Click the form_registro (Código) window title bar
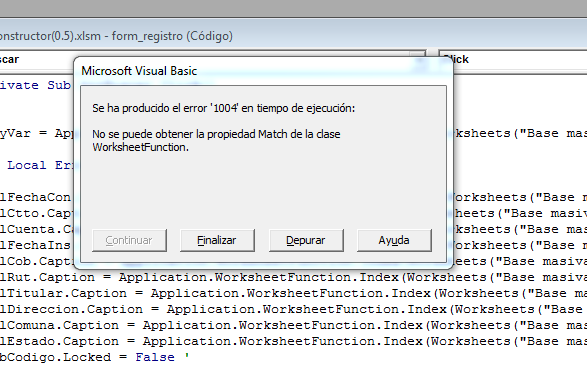The image size is (587, 367). coord(116,36)
